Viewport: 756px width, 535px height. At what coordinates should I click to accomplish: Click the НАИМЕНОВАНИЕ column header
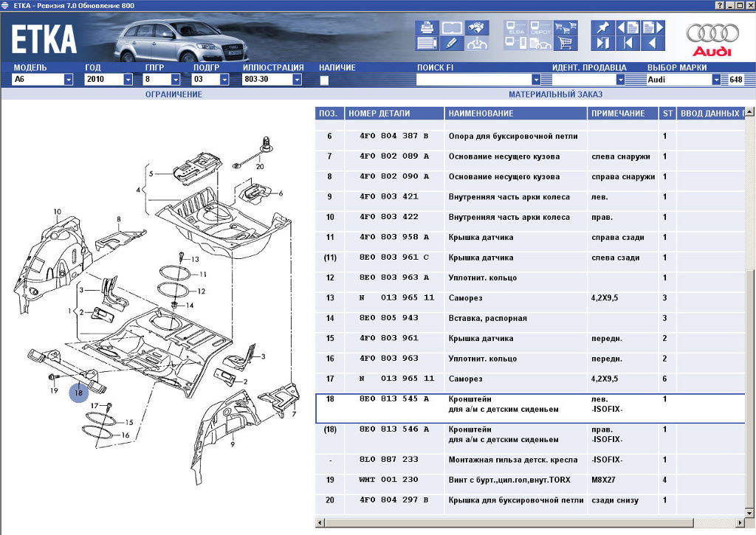click(x=515, y=113)
